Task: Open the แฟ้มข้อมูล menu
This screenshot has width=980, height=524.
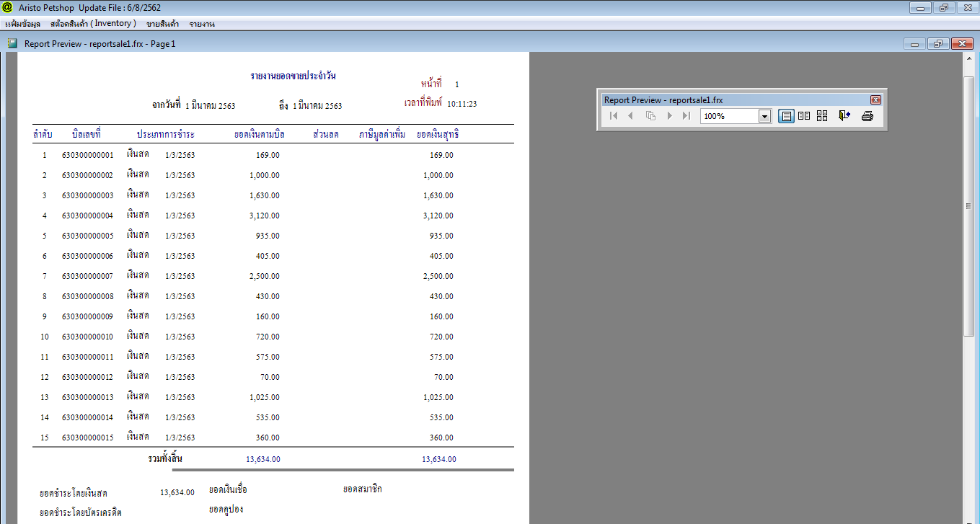Action: click(22, 24)
